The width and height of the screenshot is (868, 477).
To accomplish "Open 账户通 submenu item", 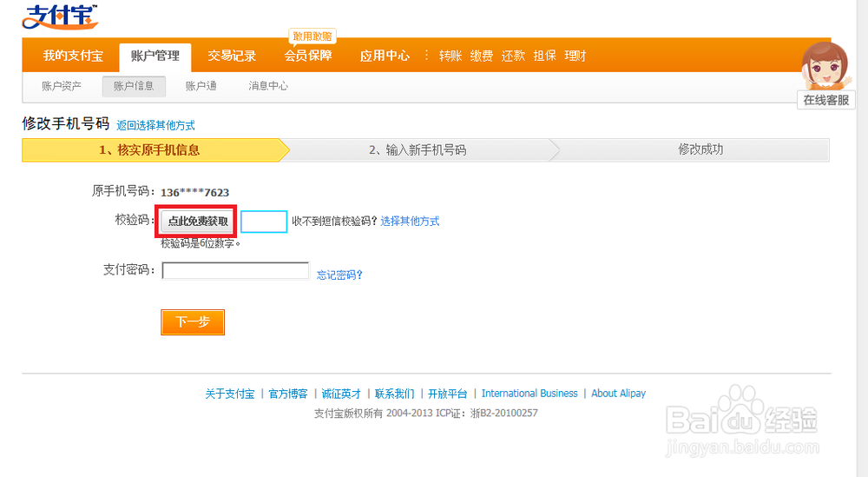I will [201, 86].
